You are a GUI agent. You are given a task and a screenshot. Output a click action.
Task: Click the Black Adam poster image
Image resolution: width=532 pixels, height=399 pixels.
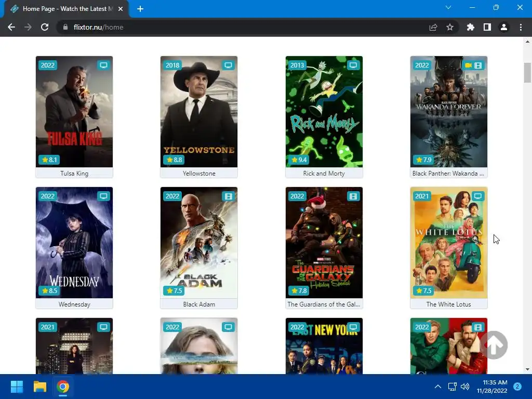click(199, 243)
